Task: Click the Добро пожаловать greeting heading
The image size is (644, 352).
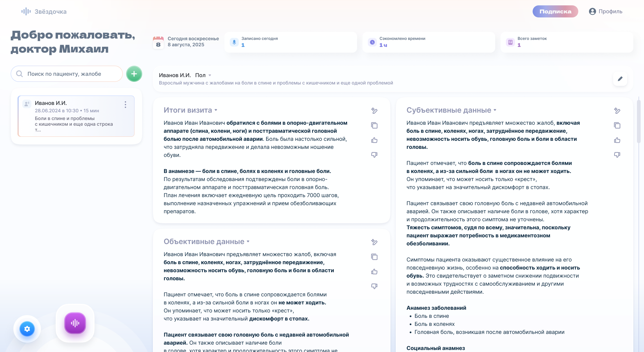Action: point(73,42)
